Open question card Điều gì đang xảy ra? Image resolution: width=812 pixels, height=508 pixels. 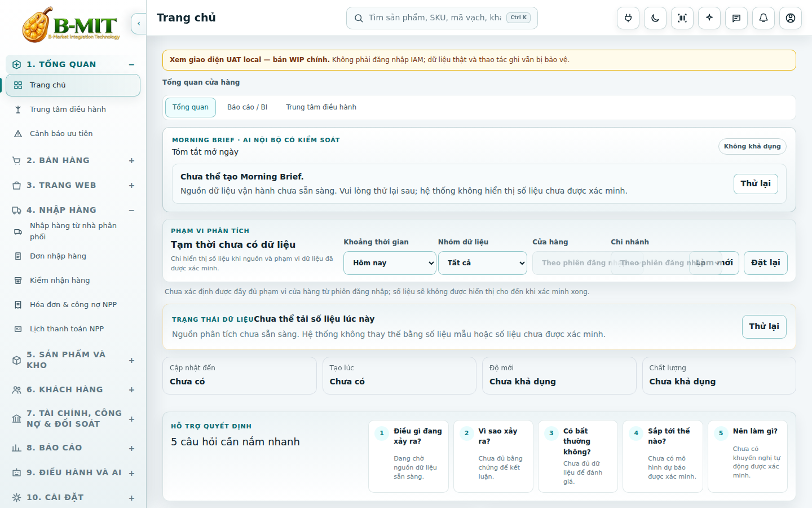click(409, 457)
